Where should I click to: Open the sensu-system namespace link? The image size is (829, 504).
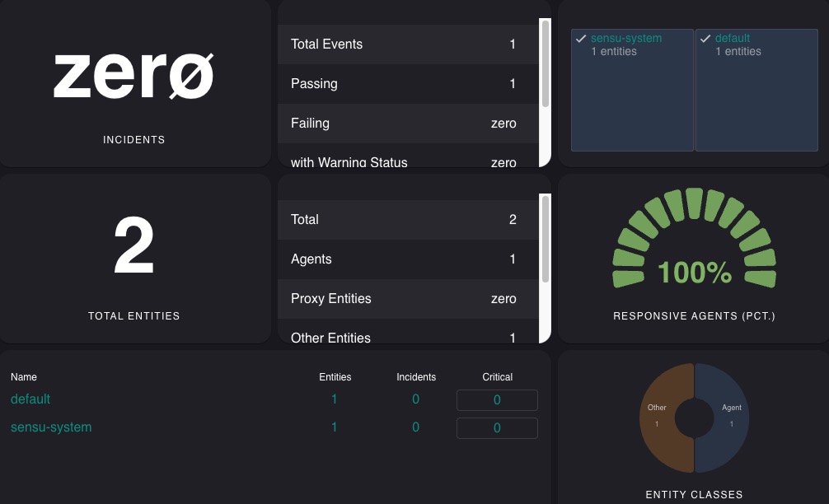tap(50, 427)
